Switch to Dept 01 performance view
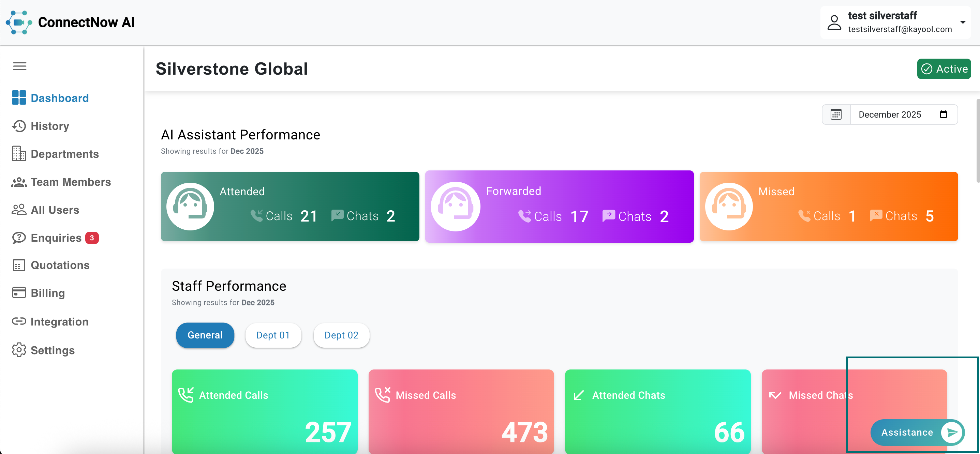Screen dimensions: 980x454 tap(273, 335)
